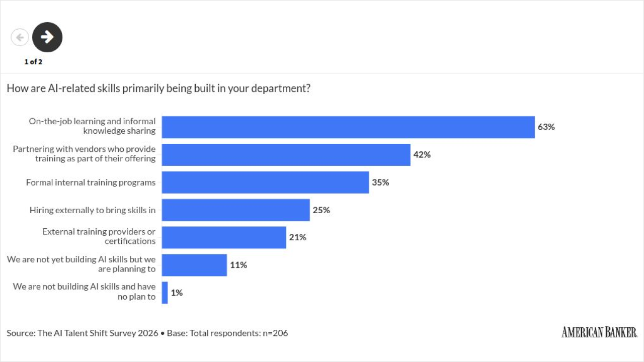Click the 63% value label

coord(546,127)
